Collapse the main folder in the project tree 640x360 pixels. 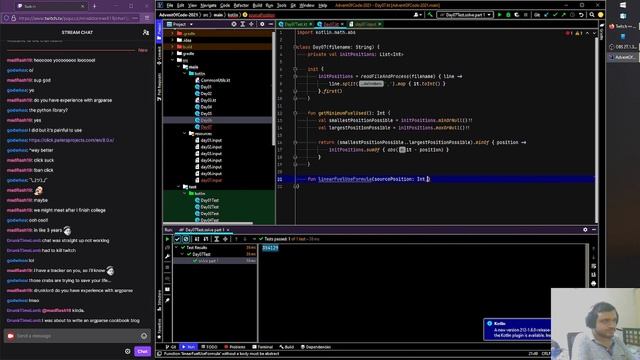[x=179, y=67]
